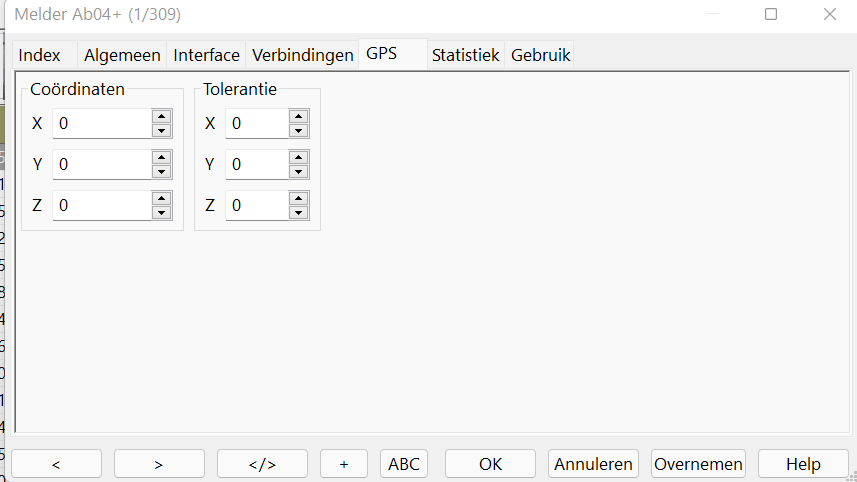
Task: Click the ABC button
Action: [404, 464]
